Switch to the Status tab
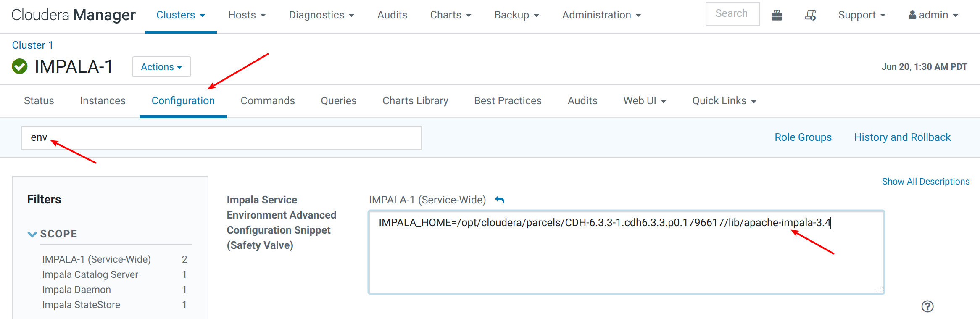Viewport: 980px width, 319px height. click(39, 101)
